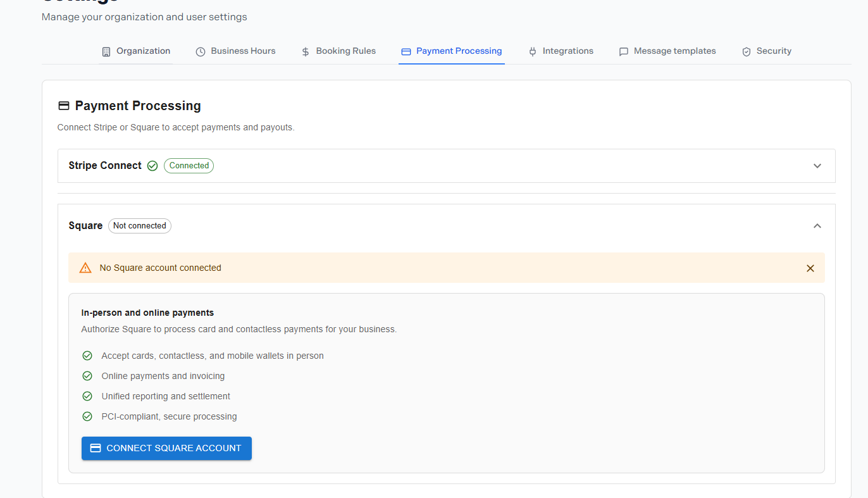Click 'Unified reporting and settlement' text
868x498 pixels.
click(166, 397)
